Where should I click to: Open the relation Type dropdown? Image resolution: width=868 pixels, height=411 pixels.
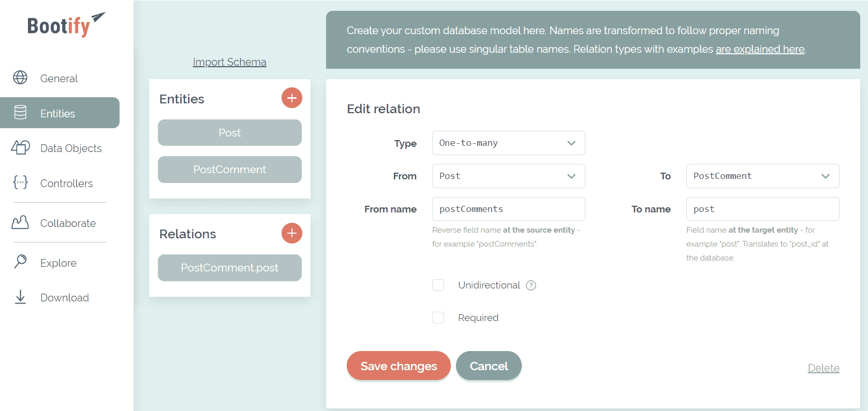508,143
